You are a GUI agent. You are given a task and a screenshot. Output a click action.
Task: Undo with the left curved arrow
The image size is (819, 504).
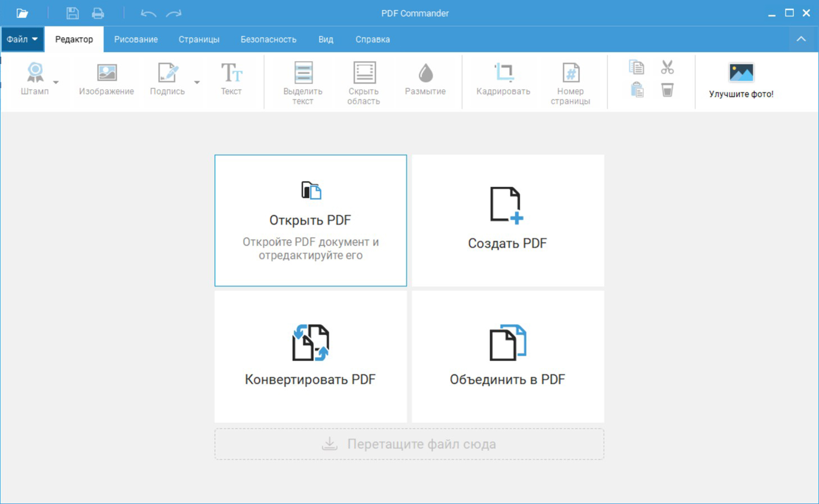pos(148,13)
